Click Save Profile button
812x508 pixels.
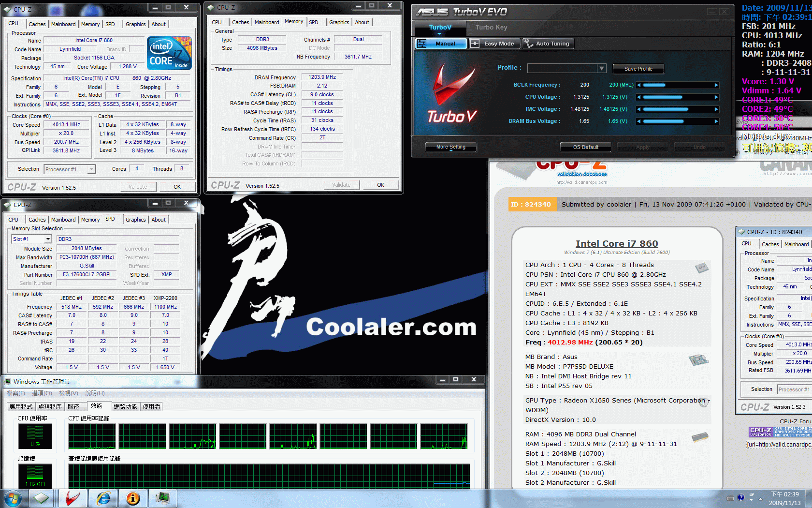[638, 69]
